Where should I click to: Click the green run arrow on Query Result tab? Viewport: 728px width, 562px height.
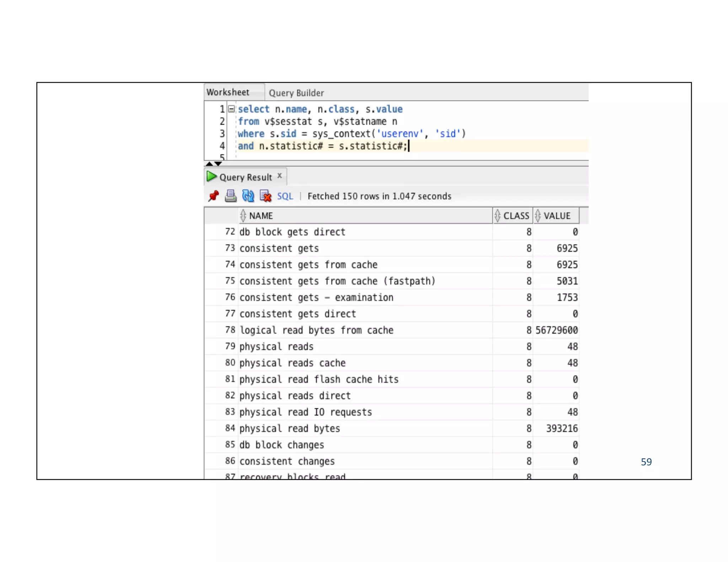coord(212,177)
